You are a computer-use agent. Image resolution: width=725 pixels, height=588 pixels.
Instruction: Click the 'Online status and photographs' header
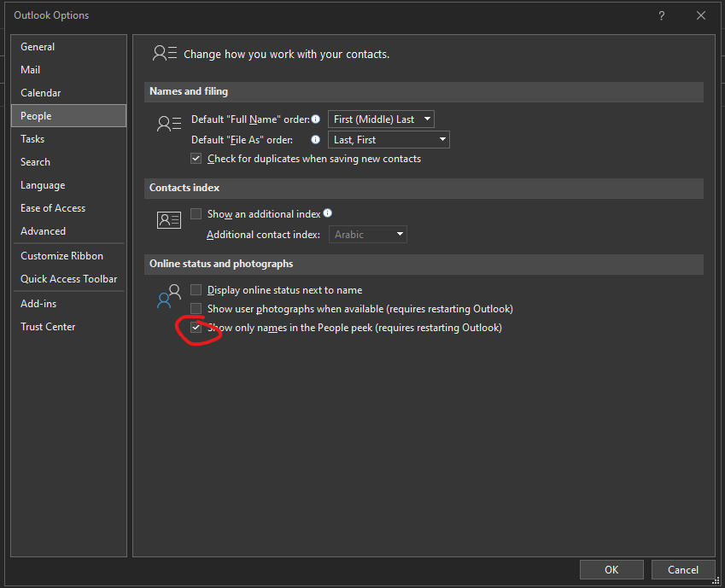click(221, 264)
